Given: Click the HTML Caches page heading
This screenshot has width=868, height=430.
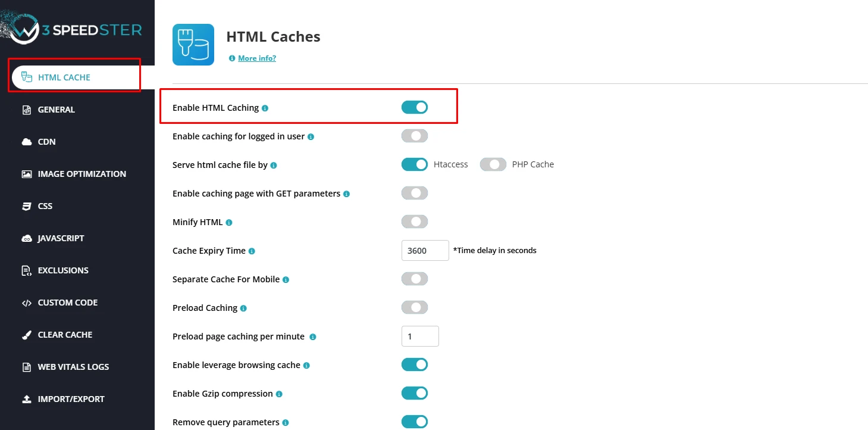Looking at the screenshot, I should point(273,37).
